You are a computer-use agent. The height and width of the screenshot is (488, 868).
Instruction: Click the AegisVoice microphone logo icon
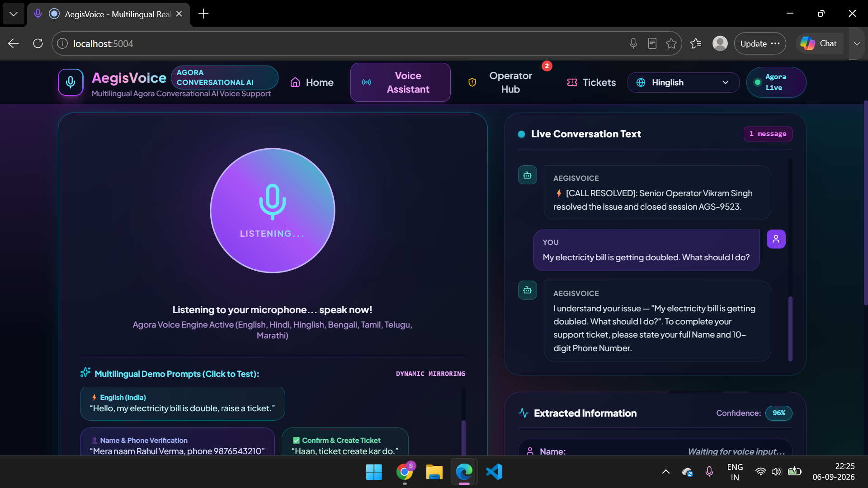pos(71,82)
